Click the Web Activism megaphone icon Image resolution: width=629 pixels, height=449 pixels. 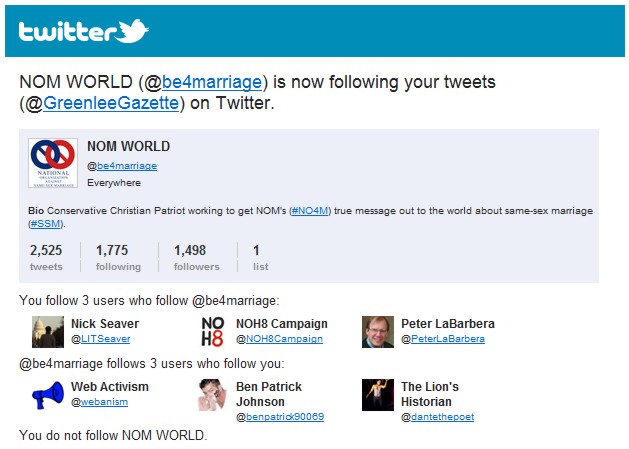(x=48, y=395)
